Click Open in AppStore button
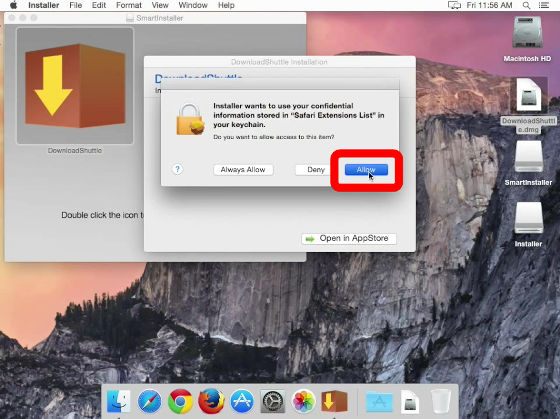This screenshot has height=419, width=560. pos(349,238)
